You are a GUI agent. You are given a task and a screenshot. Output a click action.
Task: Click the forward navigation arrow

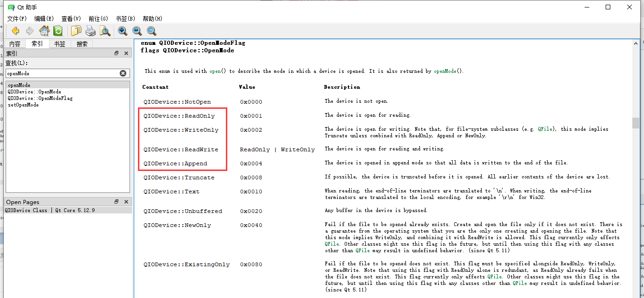tap(29, 31)
